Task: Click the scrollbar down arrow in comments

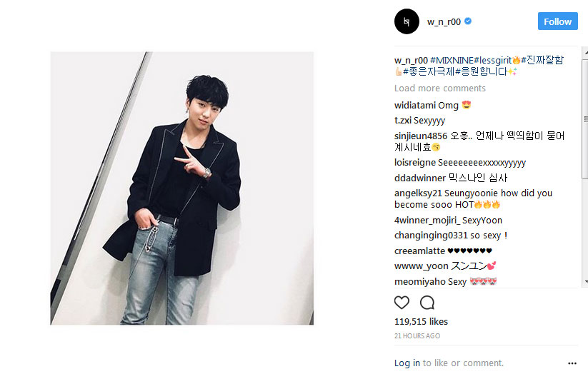Action: pyautogui.click(x=585, y=282)
